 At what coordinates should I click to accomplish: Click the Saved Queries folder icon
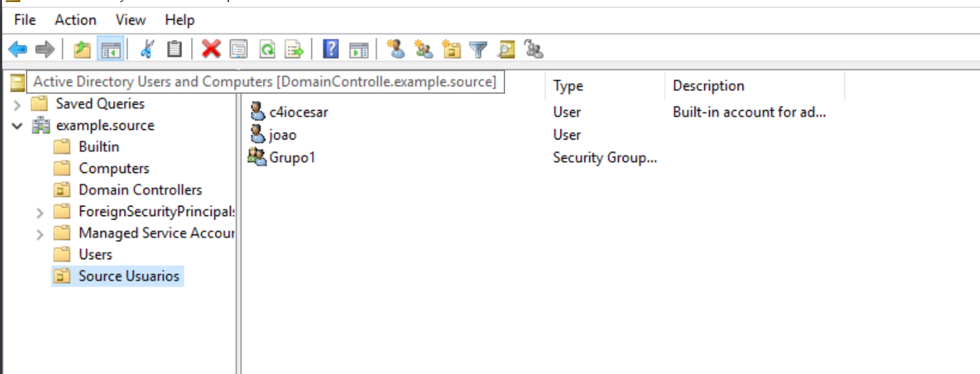(40, 104)
